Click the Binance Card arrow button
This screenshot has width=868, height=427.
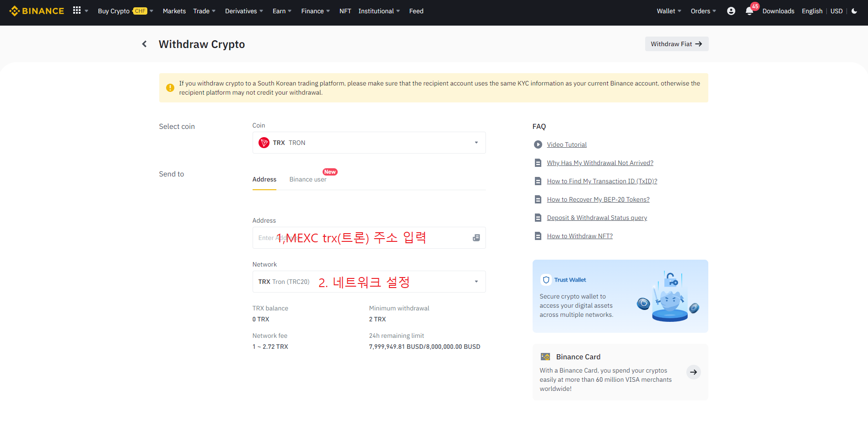[694, 372]
